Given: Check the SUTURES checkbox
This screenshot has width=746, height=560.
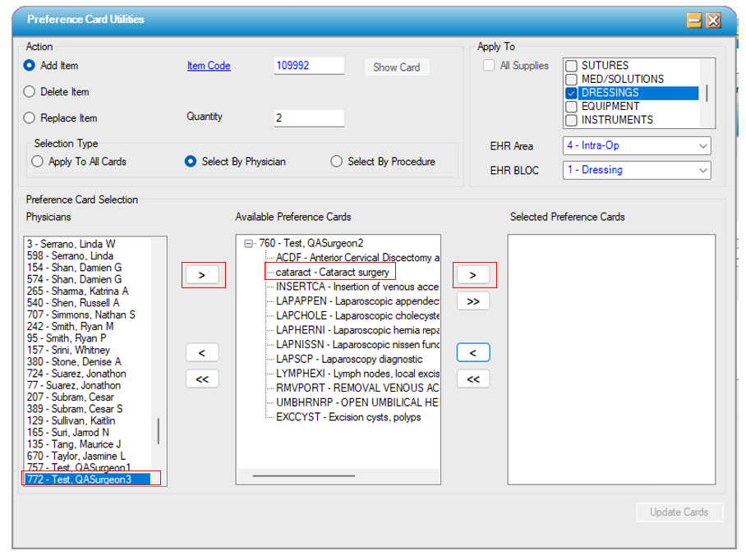Looking at the screenshot, I should pyautogui.click(x=571, y=66).
